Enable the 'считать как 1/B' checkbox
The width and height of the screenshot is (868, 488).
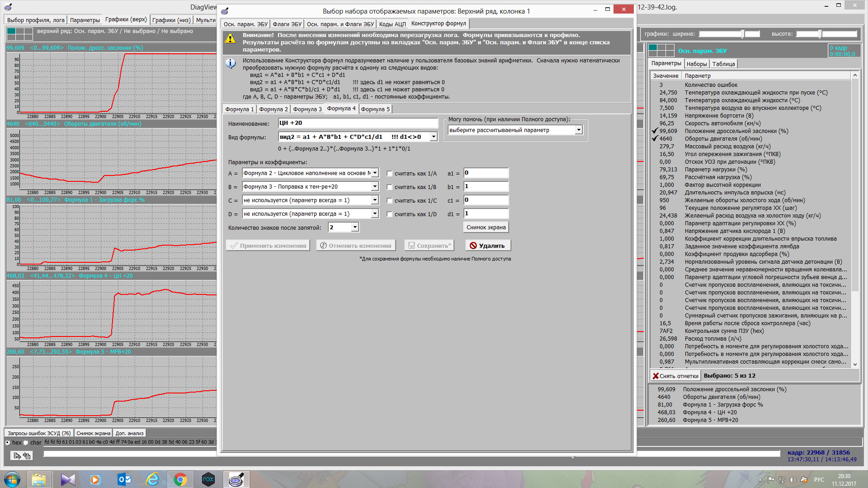[389, 187]
